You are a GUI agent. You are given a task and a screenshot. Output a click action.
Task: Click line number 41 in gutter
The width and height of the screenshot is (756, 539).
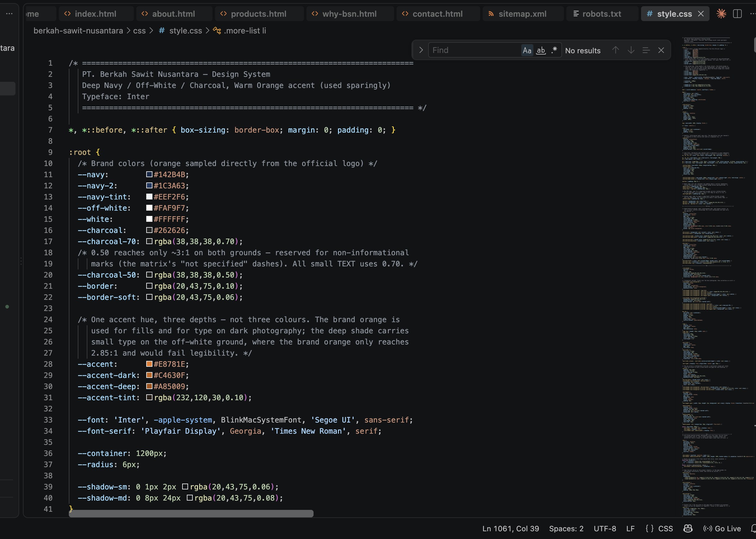click(x=48, y=509)
